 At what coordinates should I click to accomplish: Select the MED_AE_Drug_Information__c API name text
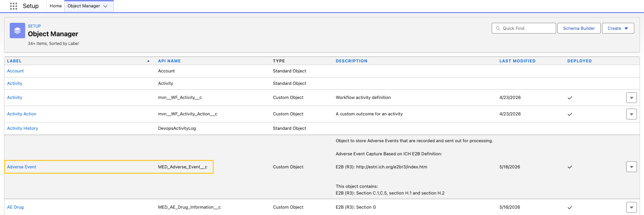pyautogui.click(x=189, y=207)
